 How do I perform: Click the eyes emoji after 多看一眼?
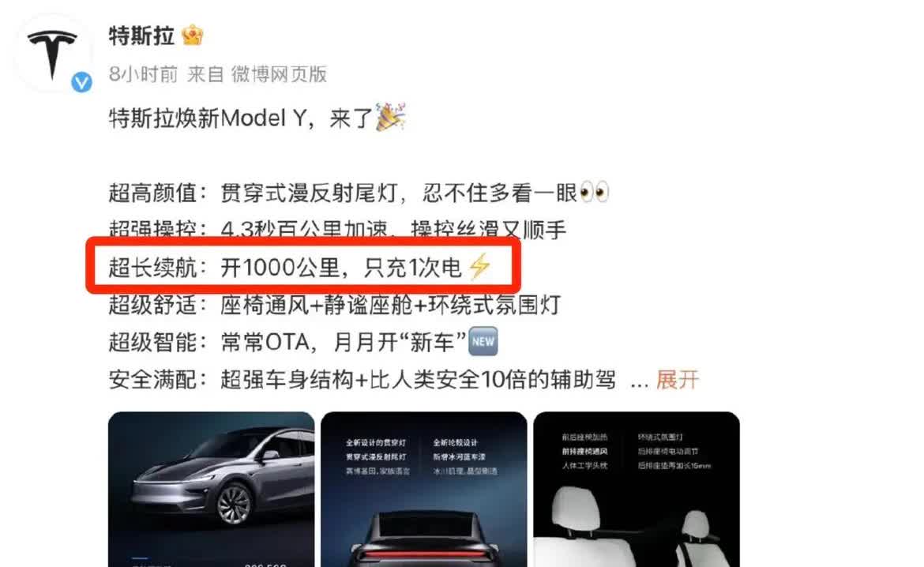[x=594, y=193]
